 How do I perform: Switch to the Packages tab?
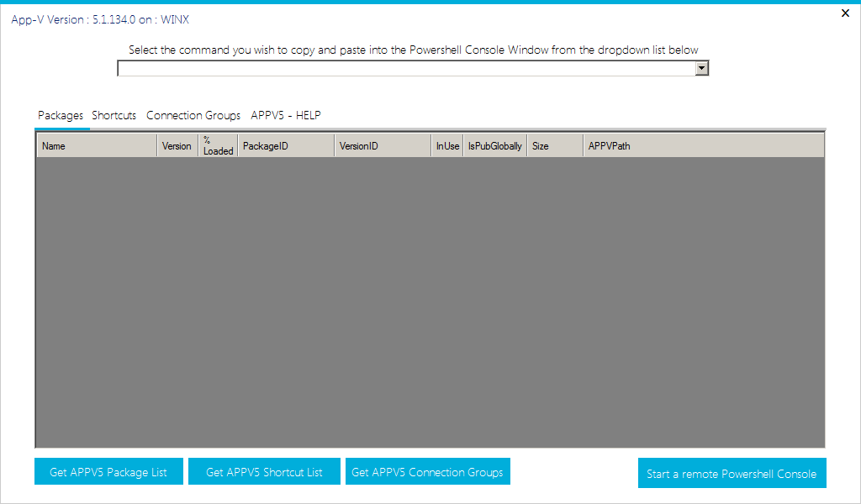click(61, 115)
